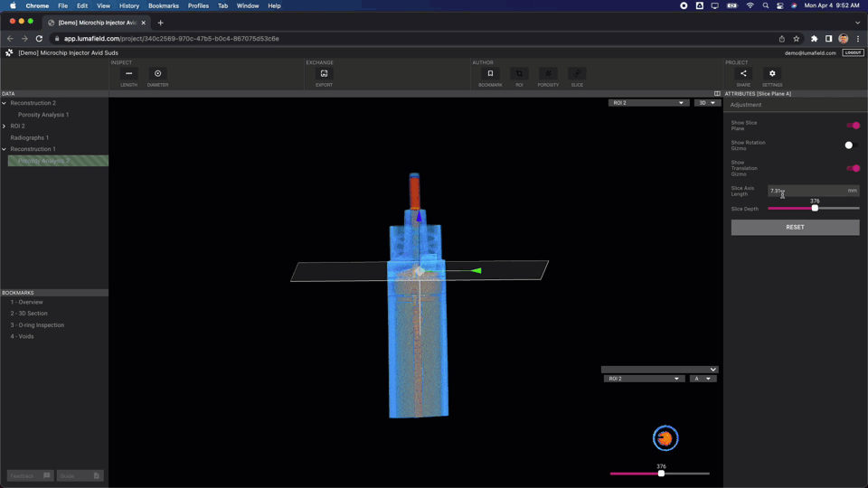The width and height of the screenshot is (868, 488).
Task: Open the Bookmarks menu in menu bar
Action: point(164,5)
